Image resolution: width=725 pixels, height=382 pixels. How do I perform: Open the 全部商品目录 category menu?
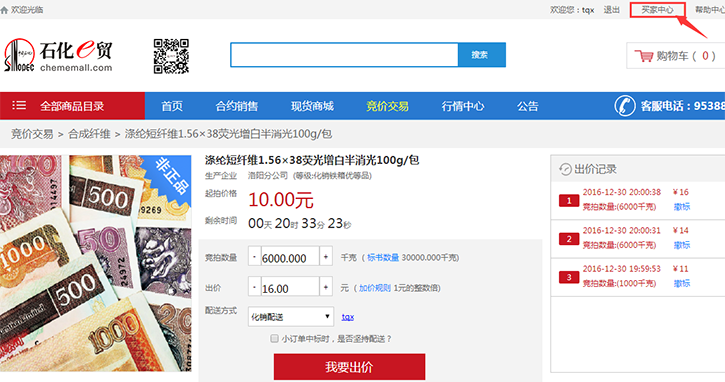[72, 106]
